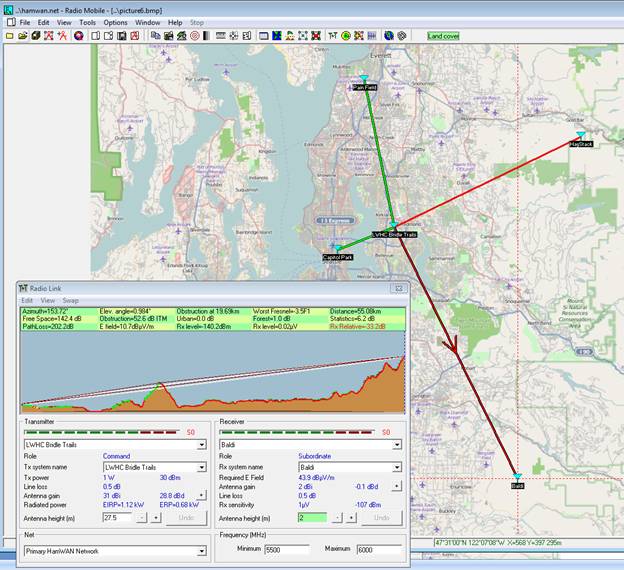Click Swap in Radio Link menu
Viewport: 624px width, 570px height.
[70, 300]
